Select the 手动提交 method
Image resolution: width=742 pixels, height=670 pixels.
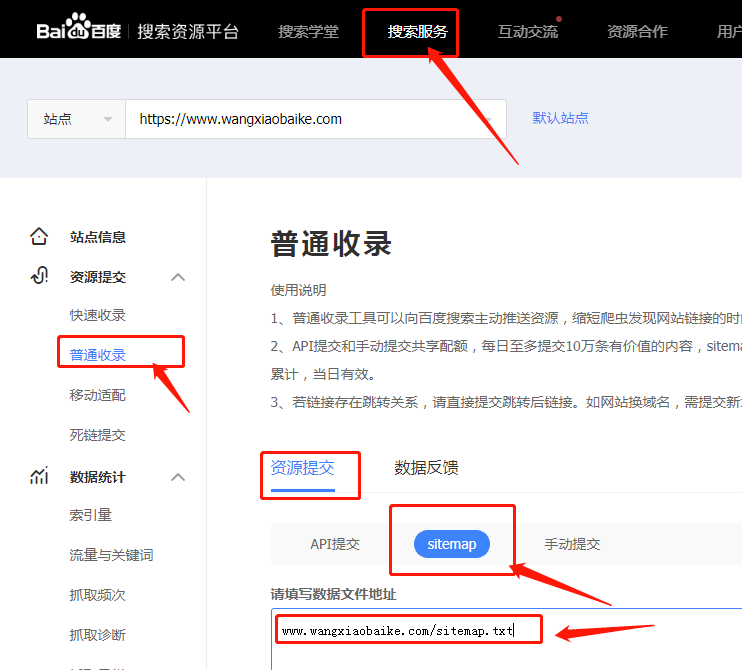[x=572, y=544]
